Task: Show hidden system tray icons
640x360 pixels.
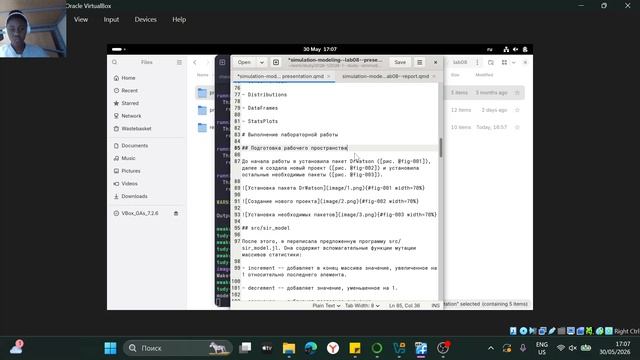Action: (491, 348)
